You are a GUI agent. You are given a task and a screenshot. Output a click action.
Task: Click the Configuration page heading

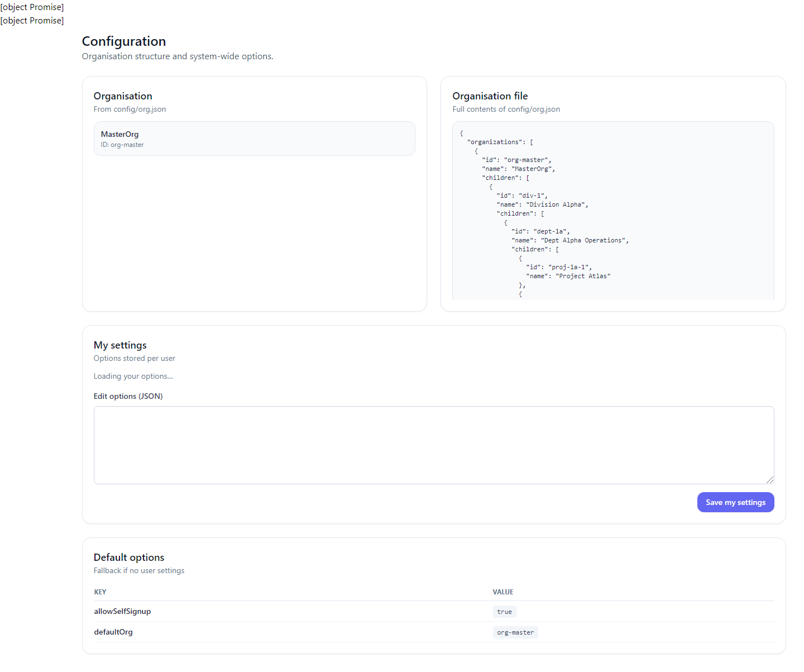[123, 41]
